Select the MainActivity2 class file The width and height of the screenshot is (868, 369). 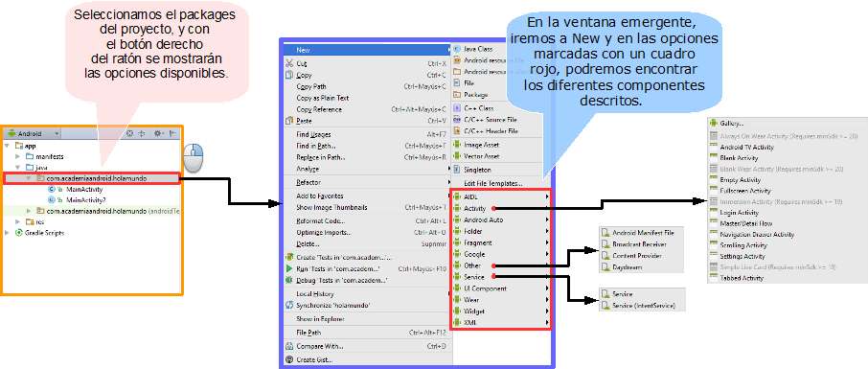86,199
